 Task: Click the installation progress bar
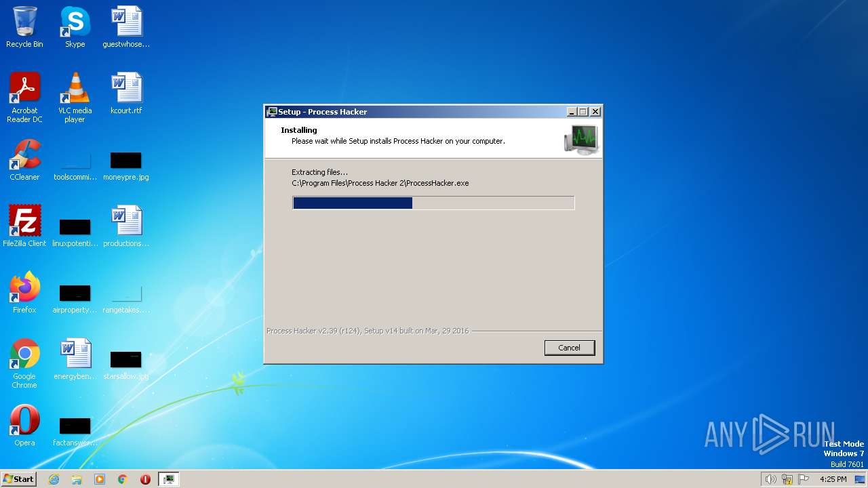[x=433, y=203]
